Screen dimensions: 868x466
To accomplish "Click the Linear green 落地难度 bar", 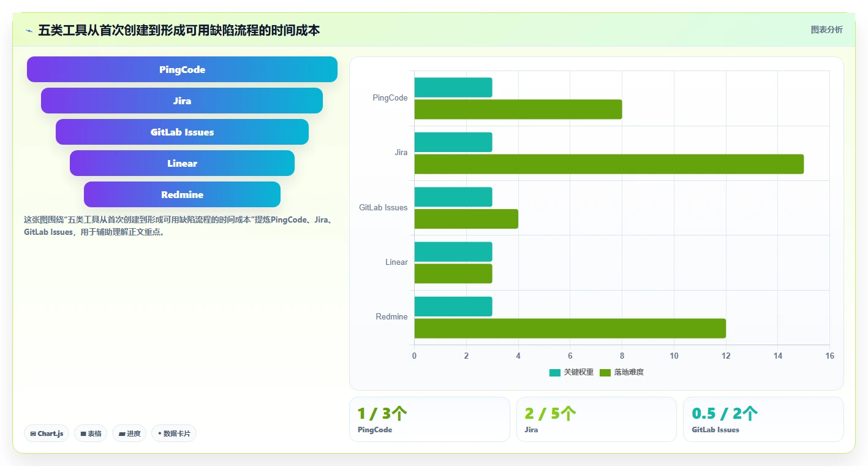I will point(453,273).
